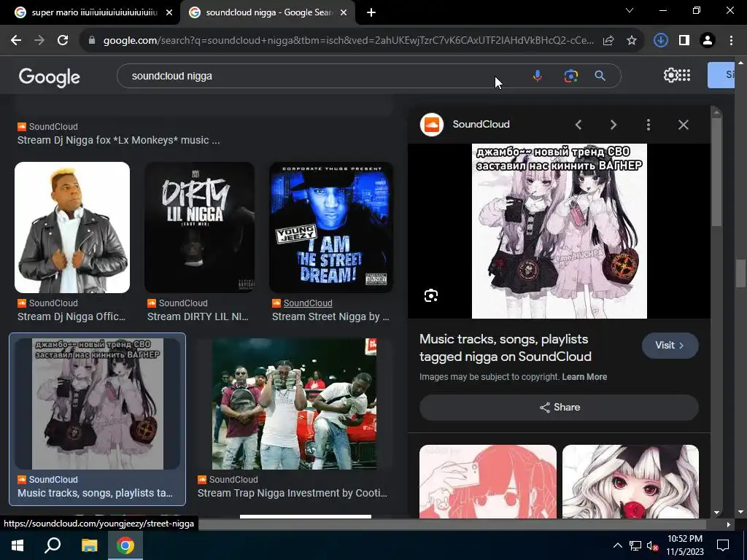Click the SoundCloud logo in preview header
This screenshot has height=560, width=747.
point(432,125)
